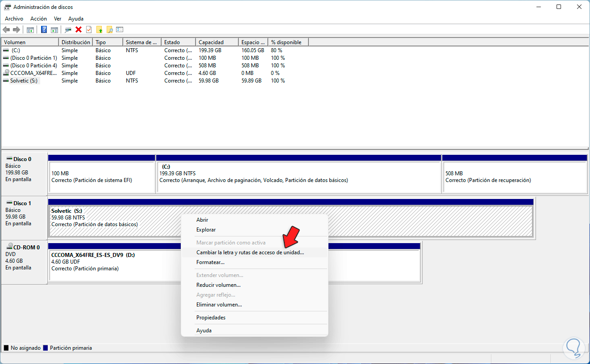The image size is (590, 364).
Task: Open the blue question mark help icon
Action: tap(44, 30)
